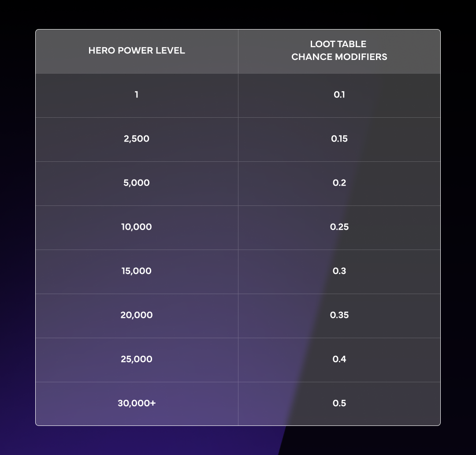Screen dimensions: 476x455
Task: Select the 20,000 power level cell
Action: [137, 315]
